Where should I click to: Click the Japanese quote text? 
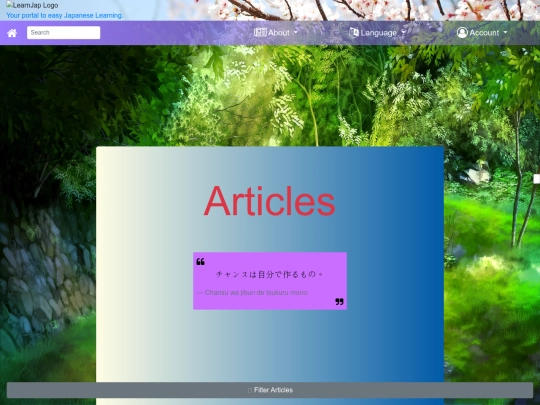click(270, 274)
